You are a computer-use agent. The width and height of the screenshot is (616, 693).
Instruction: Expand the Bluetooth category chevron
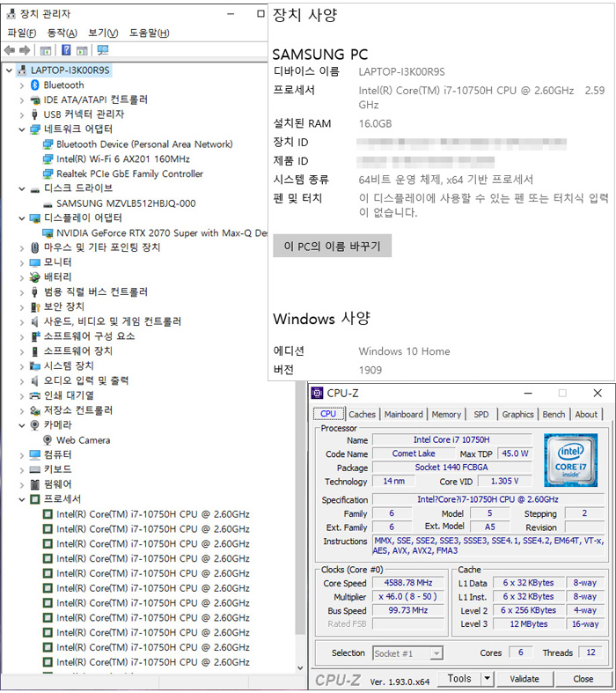coord(22,85)
